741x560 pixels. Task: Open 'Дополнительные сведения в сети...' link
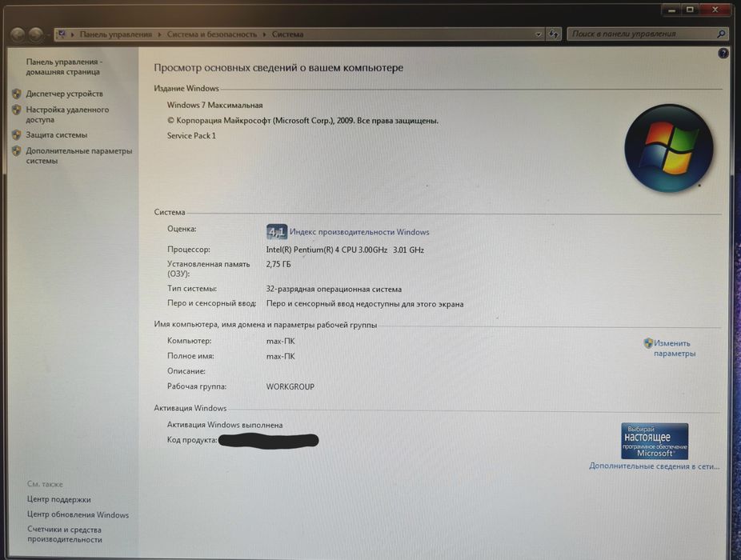click(654, 466)
